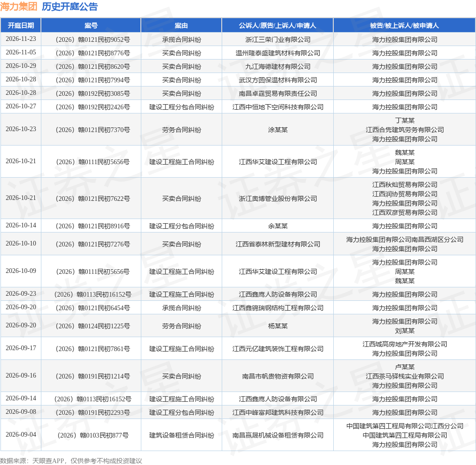The image size is (476, 465).
Task: Open case (2026)赣0121民初9052号
Action: pos(93,40)
